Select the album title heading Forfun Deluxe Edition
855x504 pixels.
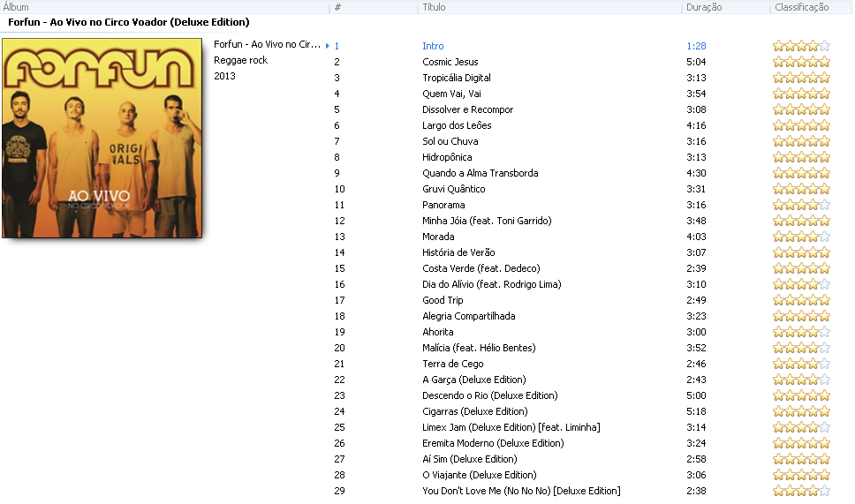point(129,22)
